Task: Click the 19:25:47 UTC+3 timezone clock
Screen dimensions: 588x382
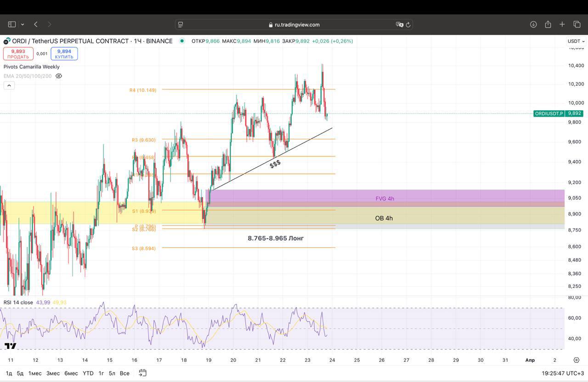Action: (563, 373)
